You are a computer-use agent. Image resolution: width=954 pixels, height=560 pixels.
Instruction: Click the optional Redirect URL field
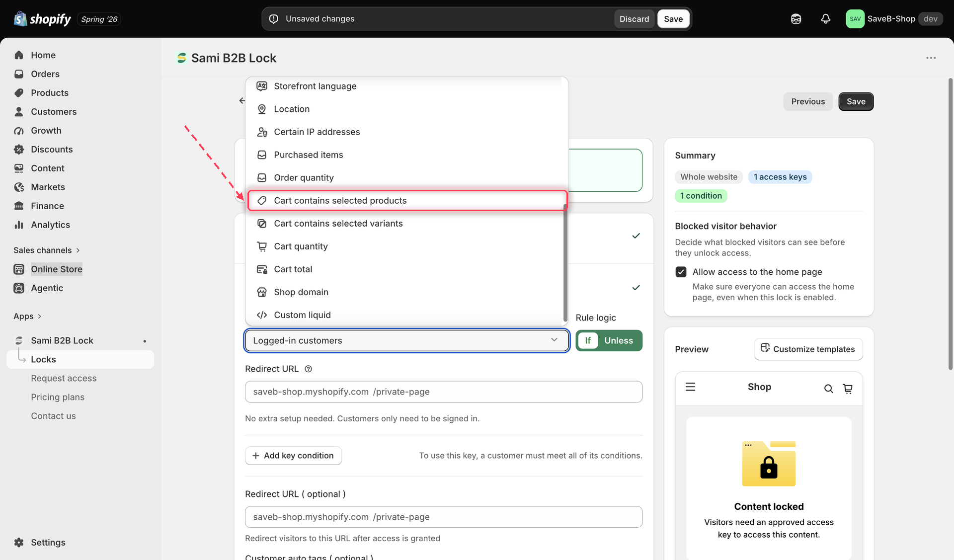tap(443, 517)
